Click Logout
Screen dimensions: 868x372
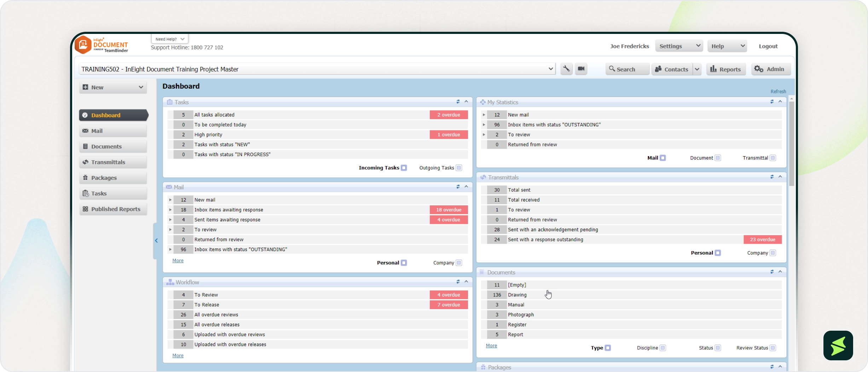tap(768, 46)
